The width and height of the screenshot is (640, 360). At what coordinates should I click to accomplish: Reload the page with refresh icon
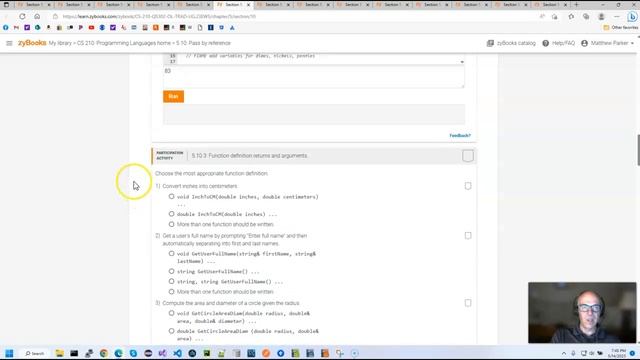pos(22,16)
